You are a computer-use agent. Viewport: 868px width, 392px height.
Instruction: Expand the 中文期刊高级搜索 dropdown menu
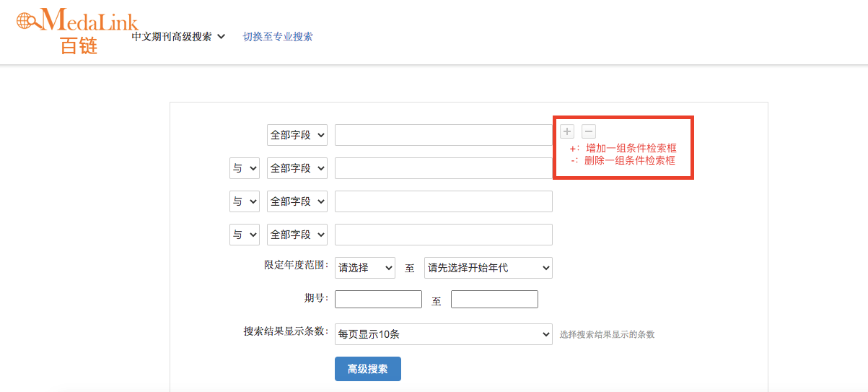[x=178, y=37]
